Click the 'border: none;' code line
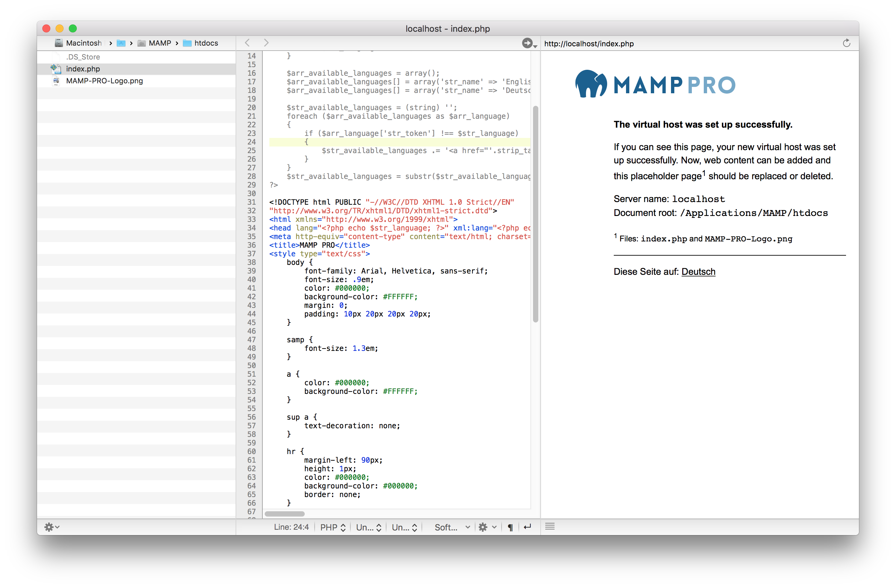 [333, 495]
